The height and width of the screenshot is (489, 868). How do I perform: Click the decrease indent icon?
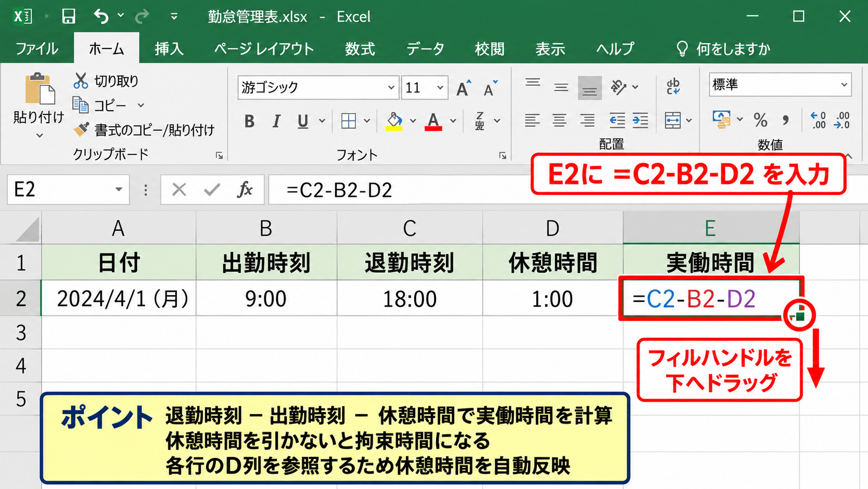(617, 121)
